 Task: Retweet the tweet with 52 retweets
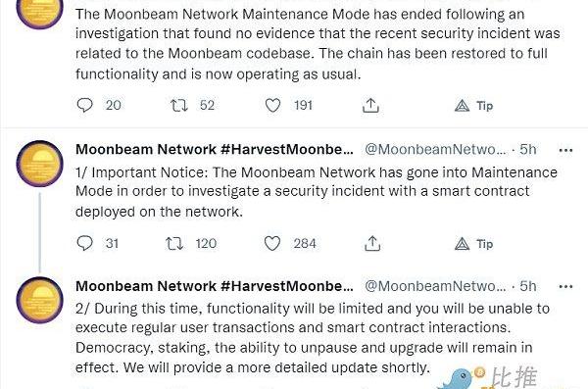179,106
